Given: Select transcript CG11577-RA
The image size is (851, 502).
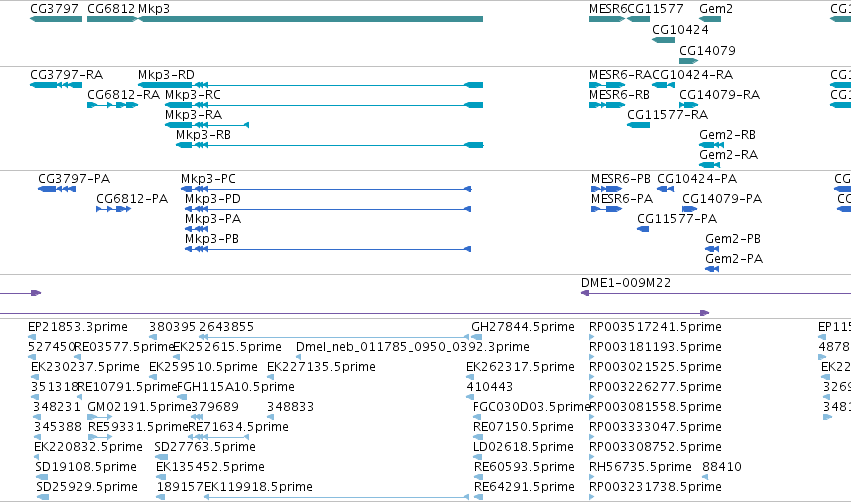Looking at the screenshot, I should [x=638, y=125].
